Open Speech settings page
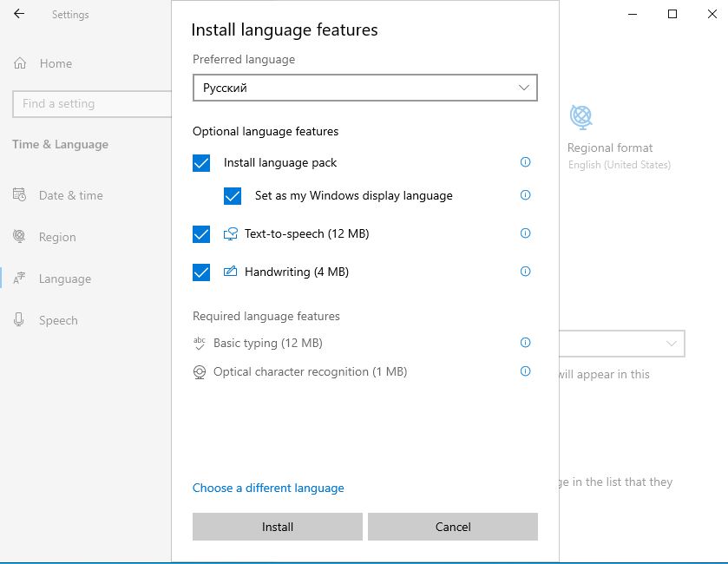This screenshot has width=728, height=564. tap(58, 321)
